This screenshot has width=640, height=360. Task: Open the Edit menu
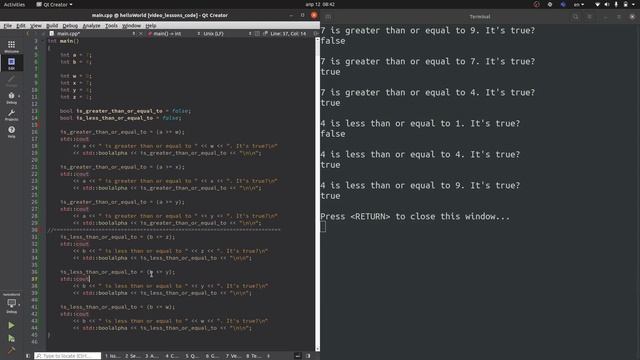click(21, 25)
